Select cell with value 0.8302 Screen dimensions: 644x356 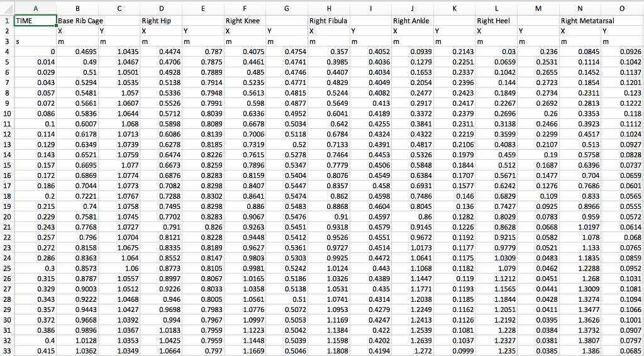point(203,196)
